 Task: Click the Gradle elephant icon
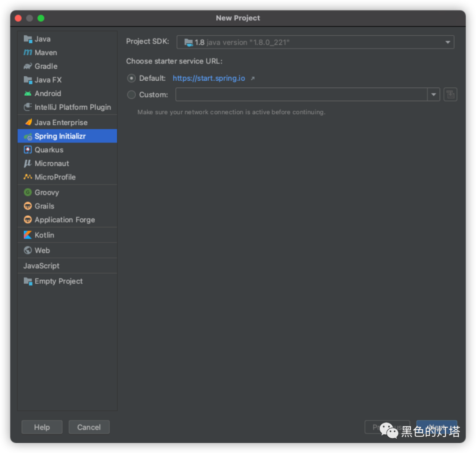pos(28,66)
